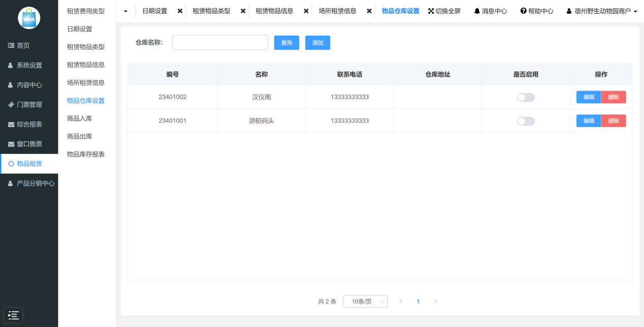Click the 切换全屏 fullscreen icon
The height and width of the screenshot is (327, 644).
pyautogui.click(x=431, y=11)
